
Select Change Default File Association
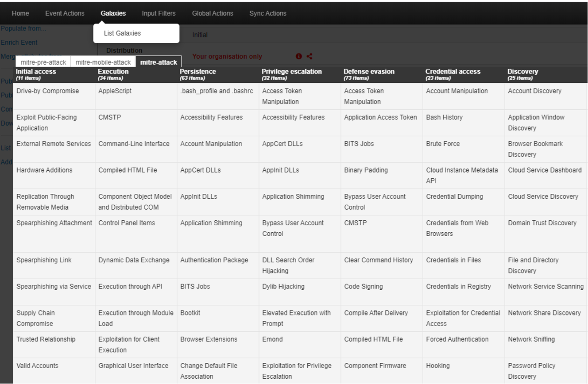218,371
